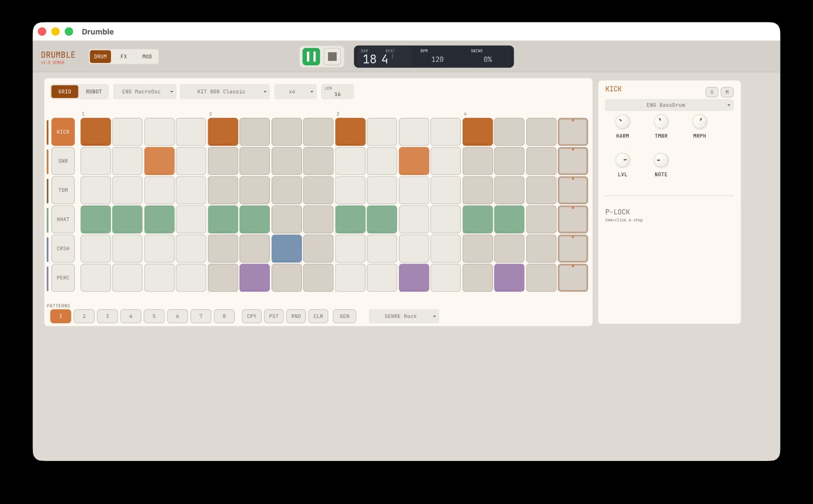Viewport: 813px width, 504px height.
Task: Switch to the MOD tab
Action: click(x=147, y=56)
